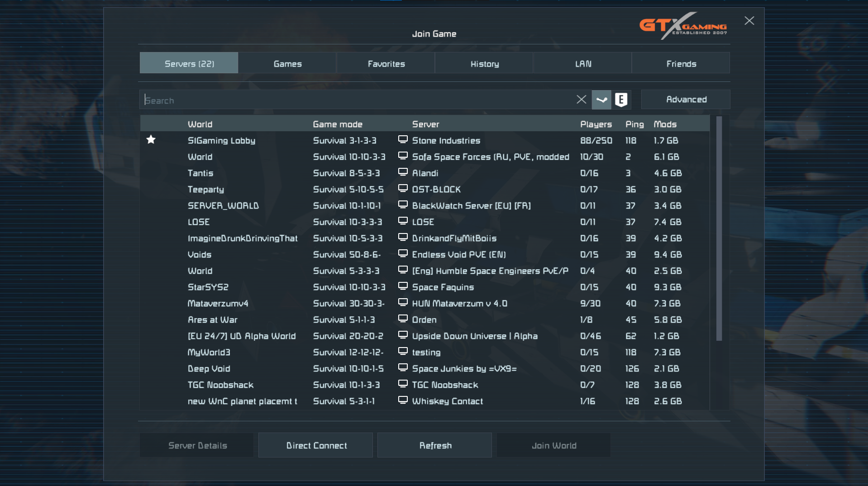Image resolution: width=868 pixels, height=486 pixels.
Task: Click the monitor icon next to Stone Industries
Action: 402,140
